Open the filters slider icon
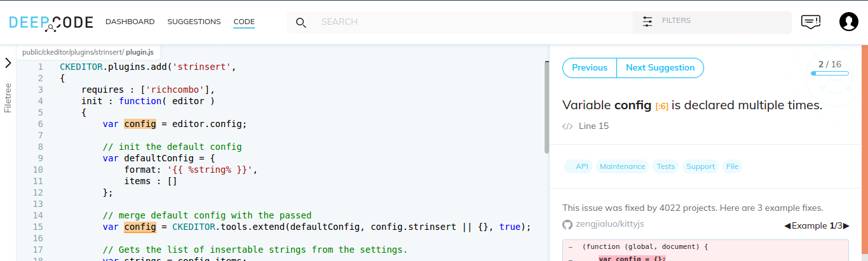The width and height of the screenshot is (868, 261). [648, 22]
